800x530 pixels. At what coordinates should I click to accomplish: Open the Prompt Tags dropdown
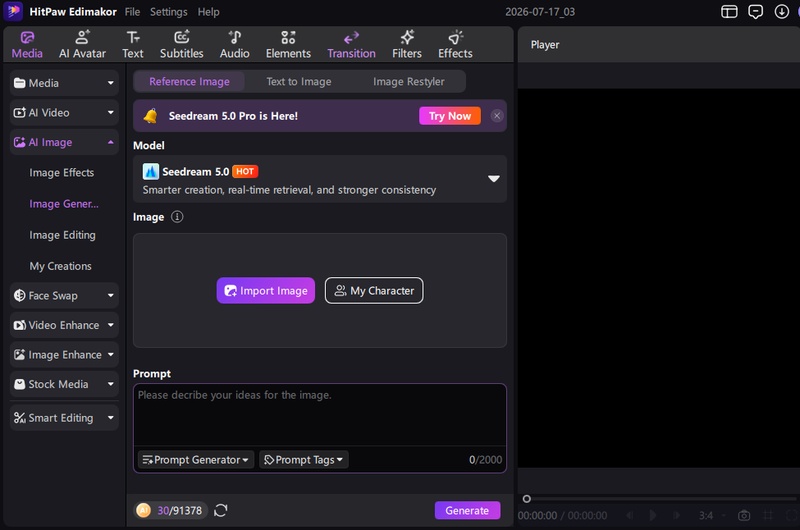pyautogui.click(x=304, y=460)
